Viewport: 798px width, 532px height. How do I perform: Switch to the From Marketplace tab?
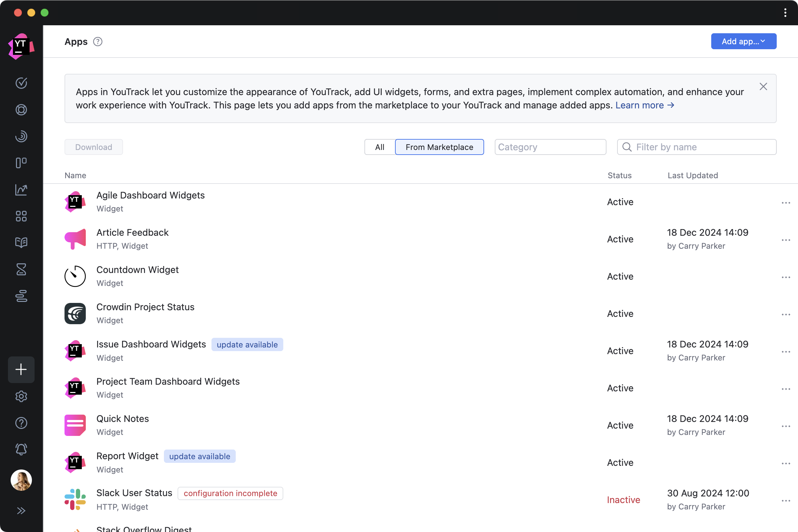(439, 147)
